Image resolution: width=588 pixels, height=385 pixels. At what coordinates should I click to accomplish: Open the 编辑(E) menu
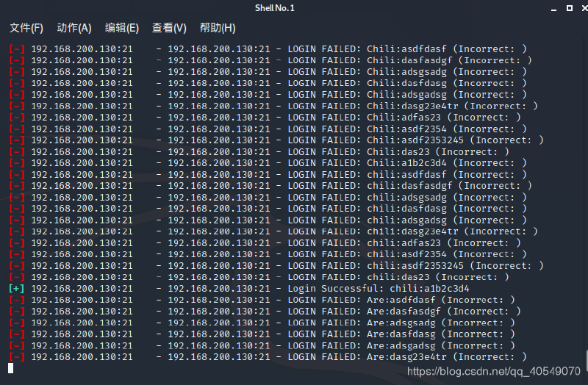click(122, 28)
